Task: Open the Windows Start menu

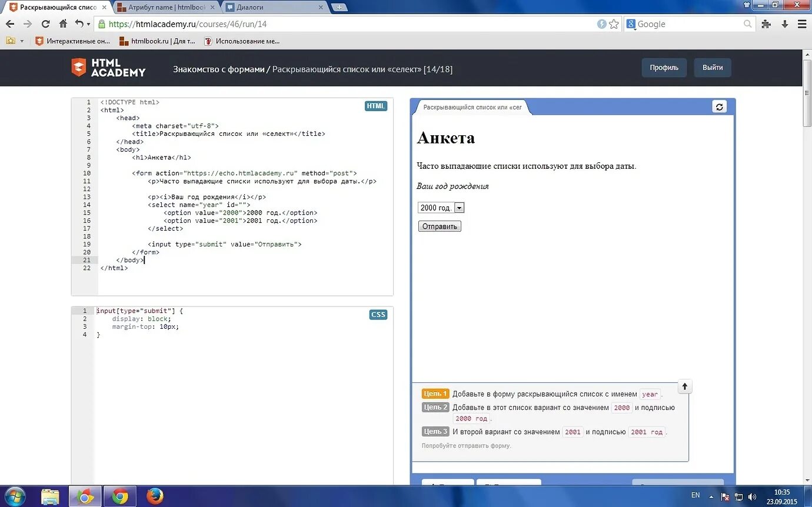Action: tap(15, 496)
